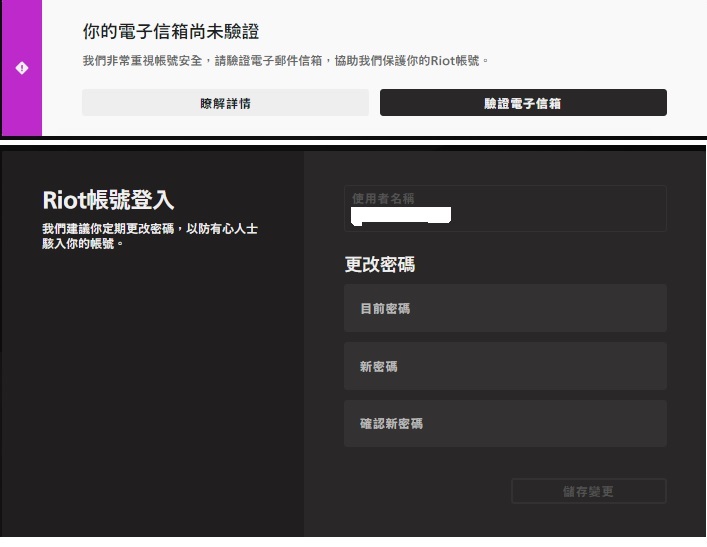Click the redacted username value
This screenshot has height=547, width=707.
click(401, 215)
